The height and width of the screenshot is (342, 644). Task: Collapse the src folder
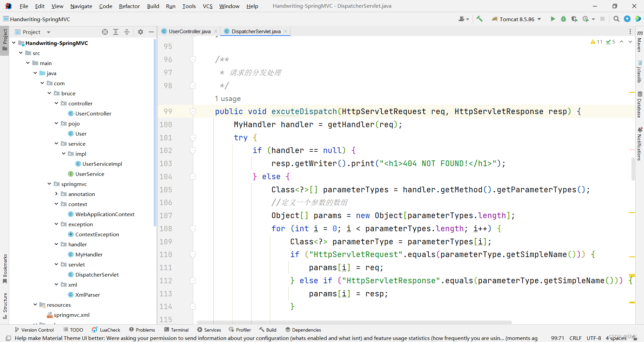click(21, 53)
